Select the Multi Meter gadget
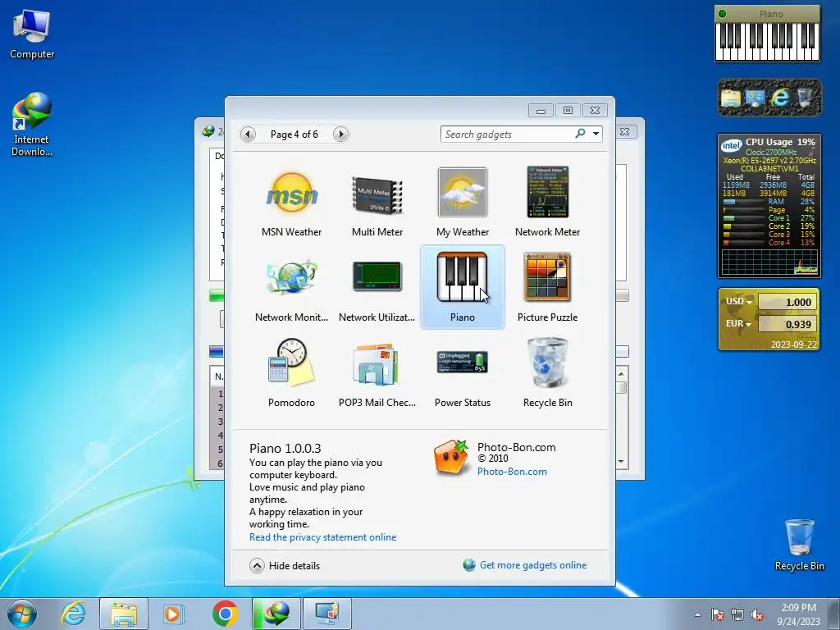Viewport: 840px width, 630px height. pyautogui.click(x=377, y=203)
